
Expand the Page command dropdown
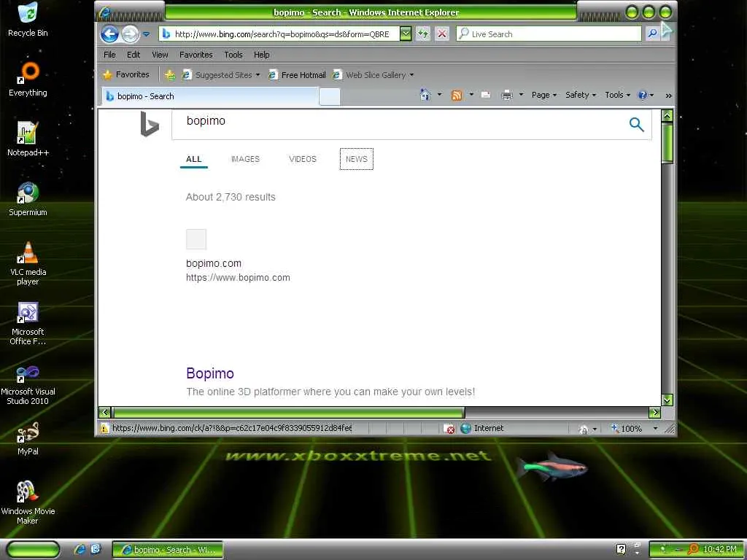click(x=544, y=95)
